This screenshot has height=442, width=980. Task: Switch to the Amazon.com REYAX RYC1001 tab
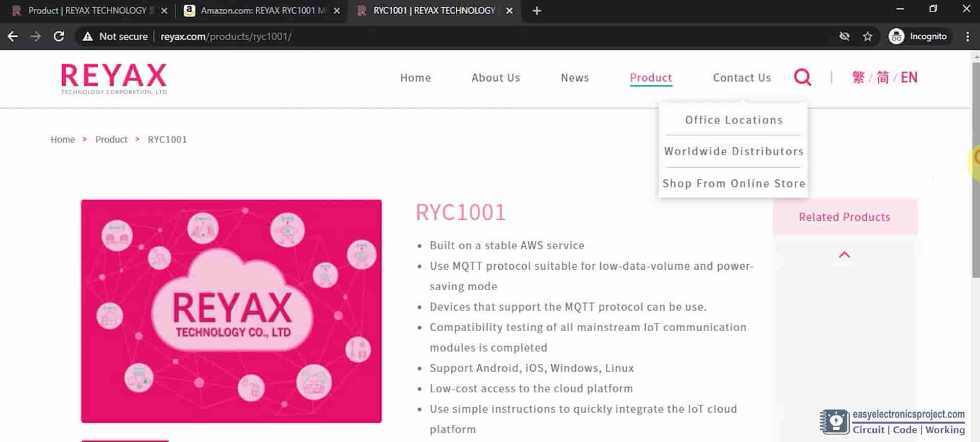tap(260, 11)
